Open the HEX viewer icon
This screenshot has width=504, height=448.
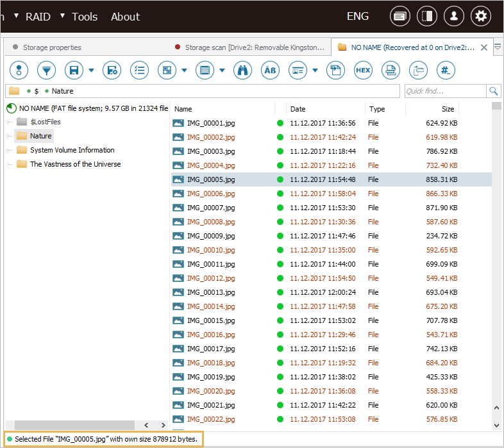click(x=363, y=71)
